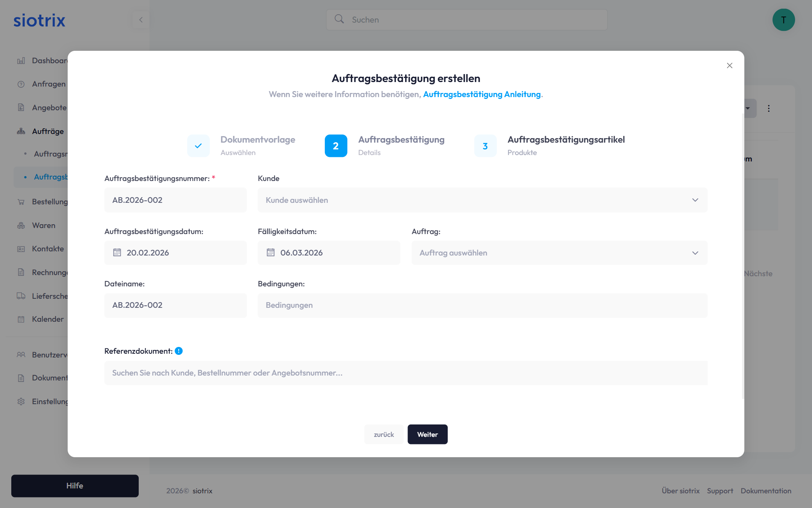Click the search magnifier icon
Image resolution: width=812 pixels, height=508 pixels.
pos(339,19)
